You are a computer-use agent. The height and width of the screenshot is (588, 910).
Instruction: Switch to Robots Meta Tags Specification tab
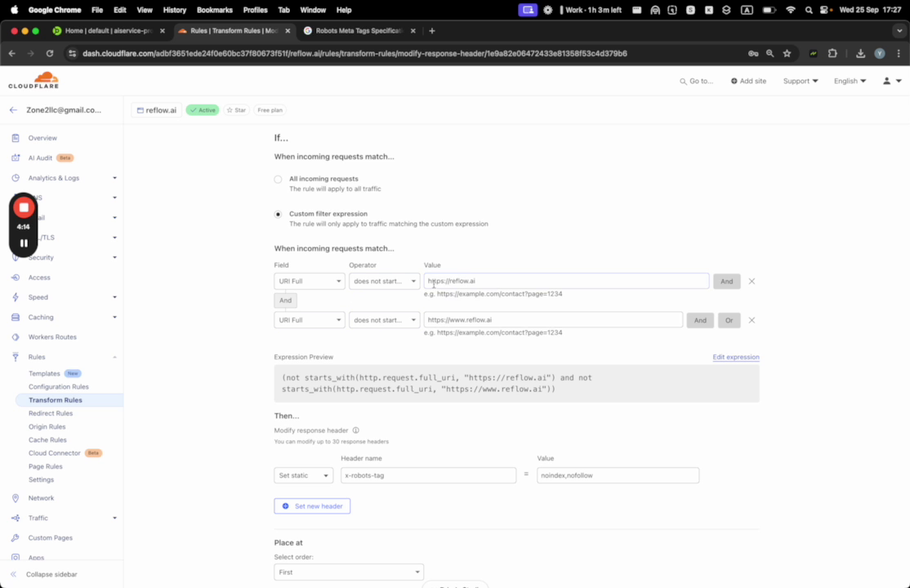tap(359, 31)
